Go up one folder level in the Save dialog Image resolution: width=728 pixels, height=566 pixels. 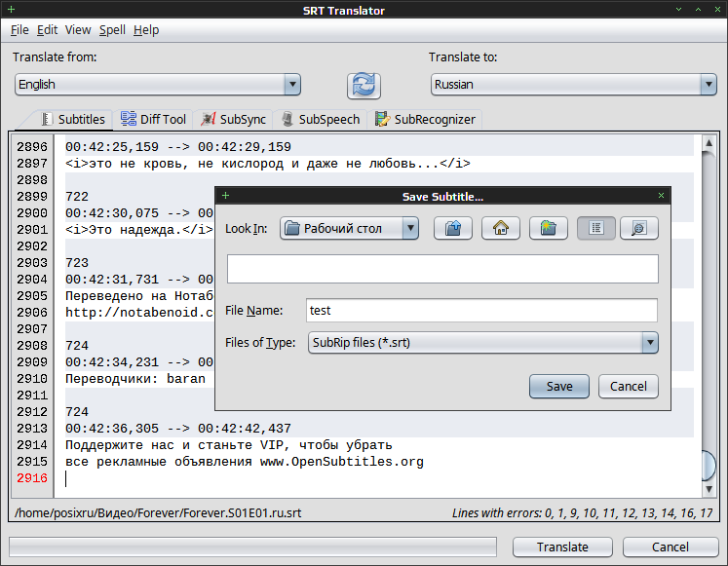[452, 228]
